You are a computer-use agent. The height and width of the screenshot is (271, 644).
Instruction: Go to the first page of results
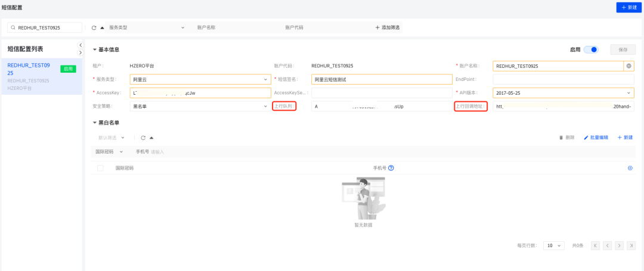595,245
